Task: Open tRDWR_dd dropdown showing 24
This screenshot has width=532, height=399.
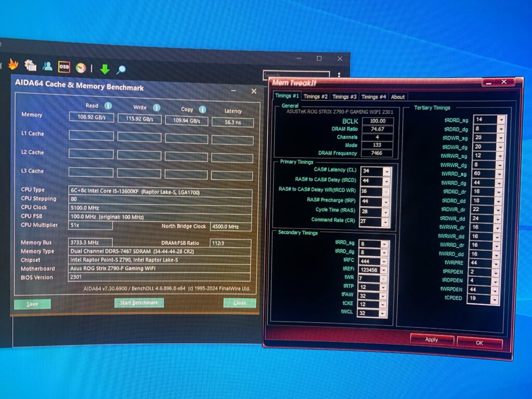Action: pyautogui.click(x=498, y=219)
